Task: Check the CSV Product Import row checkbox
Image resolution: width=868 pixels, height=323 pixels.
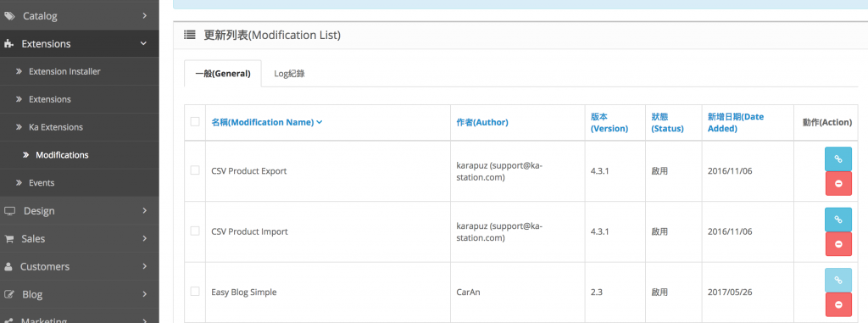Action: (x=195, y=231)
